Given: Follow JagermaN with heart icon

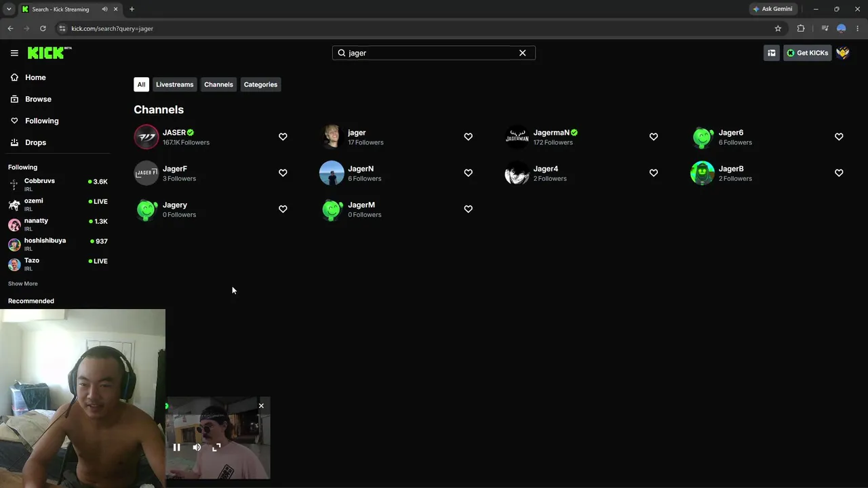Looking at the screenshot, I should click(x=654, y=137).
